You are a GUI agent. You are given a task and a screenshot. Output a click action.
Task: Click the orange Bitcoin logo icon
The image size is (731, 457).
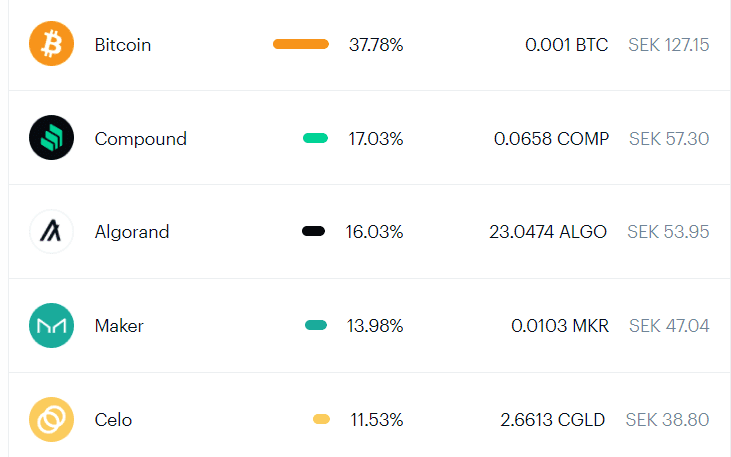[52, 45]
